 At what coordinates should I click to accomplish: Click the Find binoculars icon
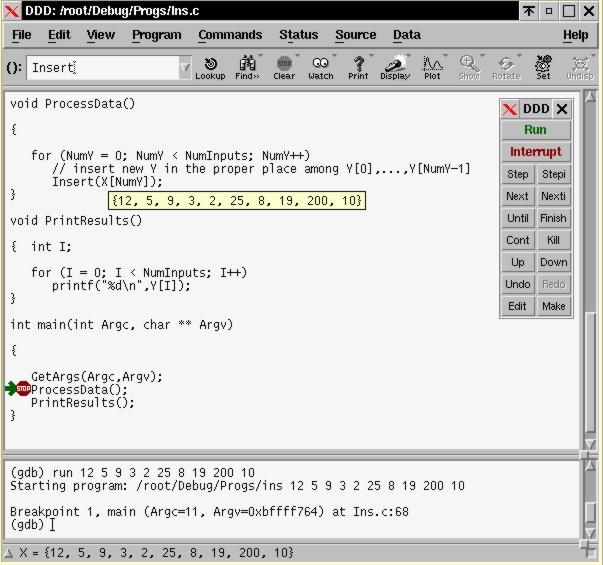[246, 67]
